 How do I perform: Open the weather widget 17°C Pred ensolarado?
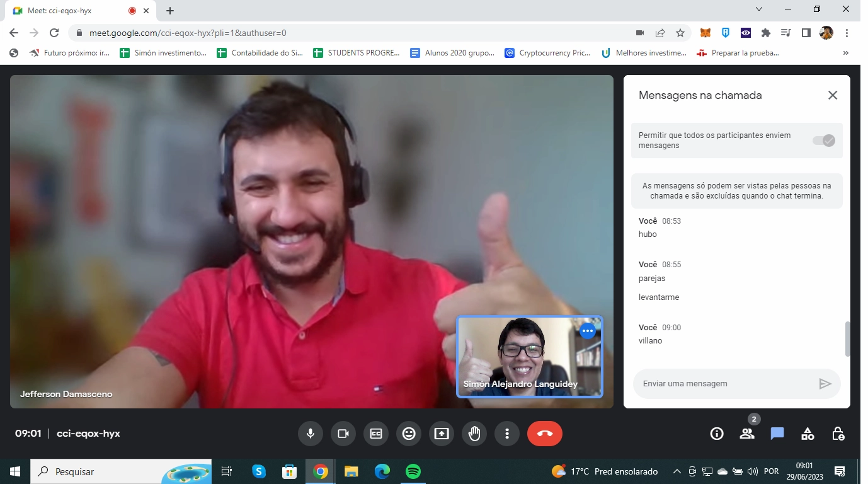click(604, 471)
